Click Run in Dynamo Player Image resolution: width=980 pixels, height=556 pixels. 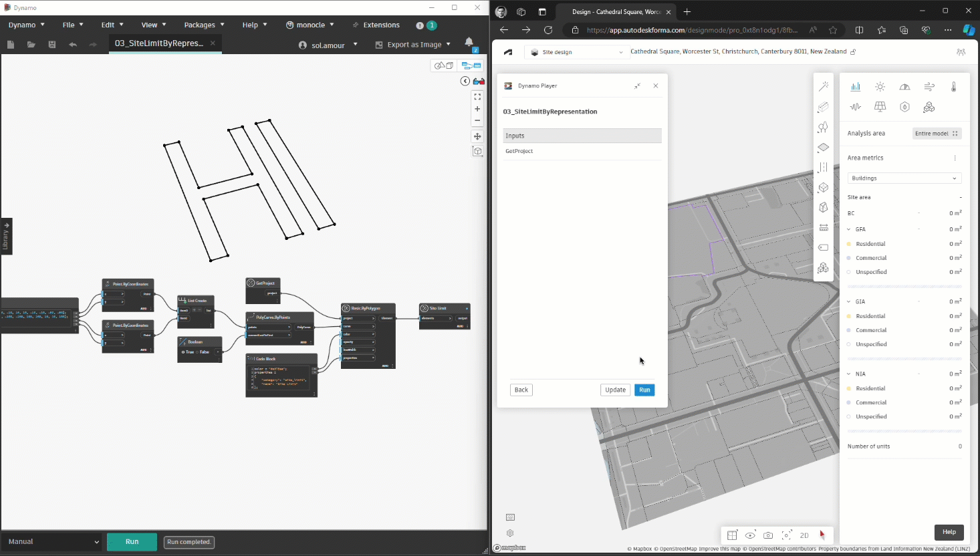(644, 390)
